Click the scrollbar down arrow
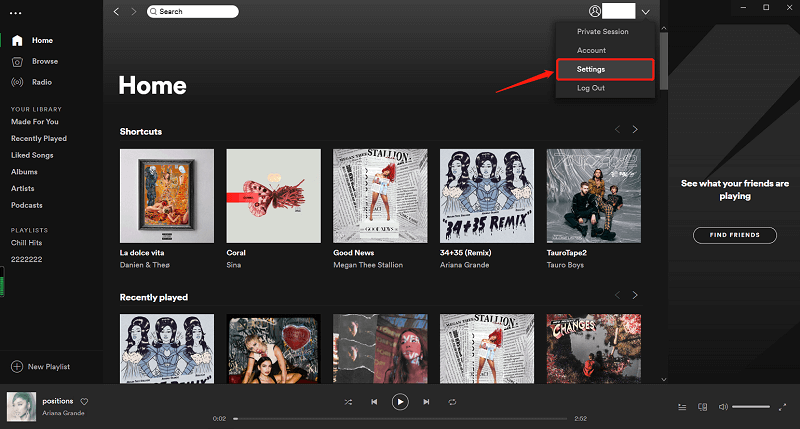The image size is (800, 429). coord(664,380)
